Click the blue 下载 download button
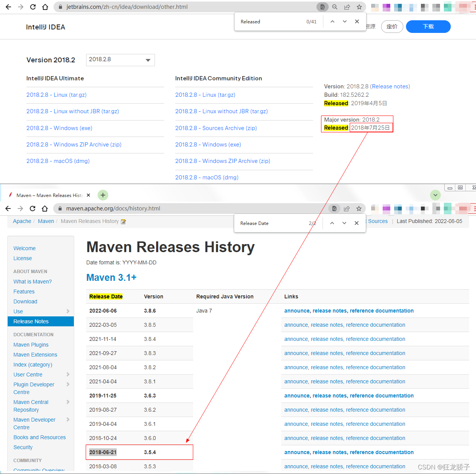476x474 pixels. [x=428, y=26]
